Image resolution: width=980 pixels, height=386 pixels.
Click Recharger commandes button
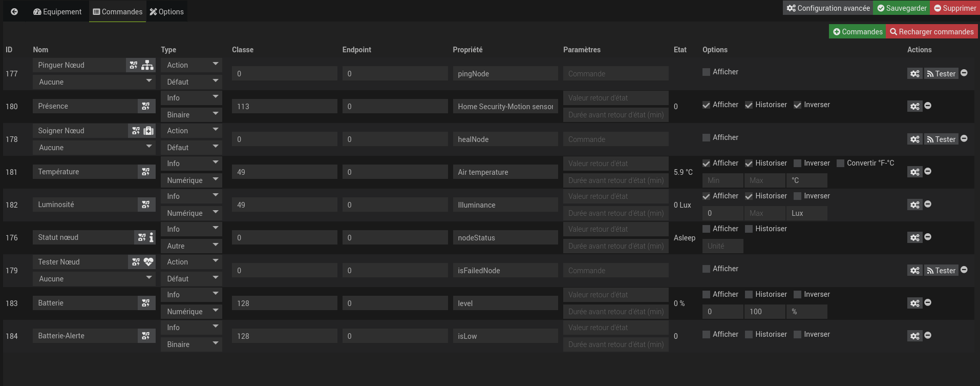[x=931, y=32]
